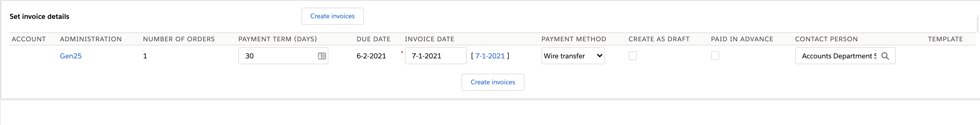Image resolution: width=980 pixels, height=125 pixels.
Task: Click the Account column header
Action: [29, 39]
